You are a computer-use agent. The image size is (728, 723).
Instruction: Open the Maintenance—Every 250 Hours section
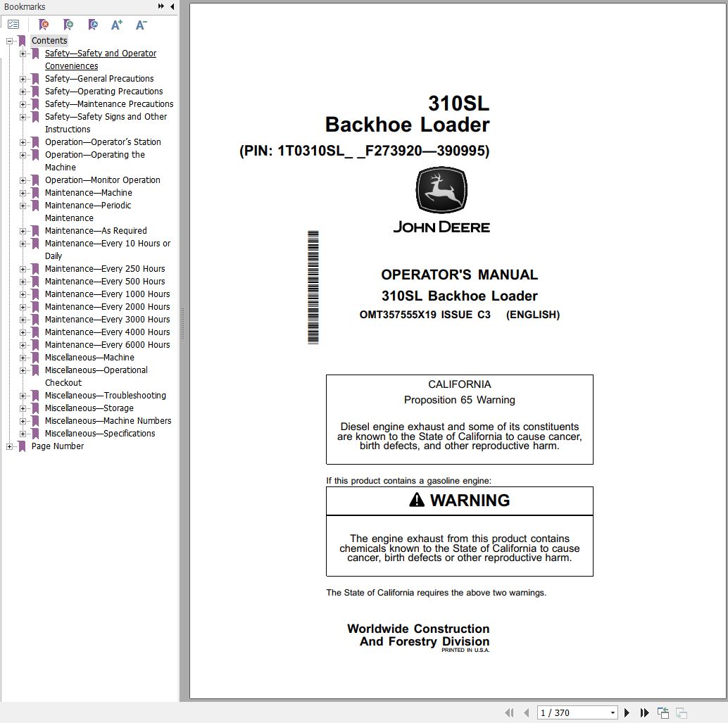tap(107, 268)
